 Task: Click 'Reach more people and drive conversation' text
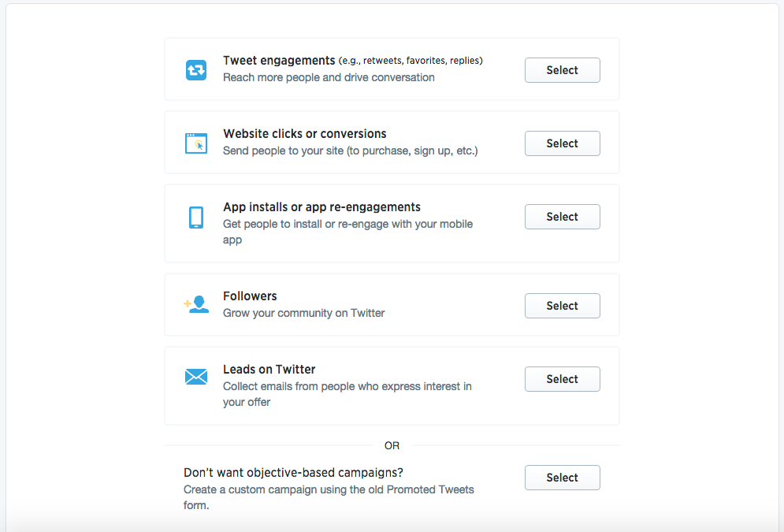click(329, 77)
